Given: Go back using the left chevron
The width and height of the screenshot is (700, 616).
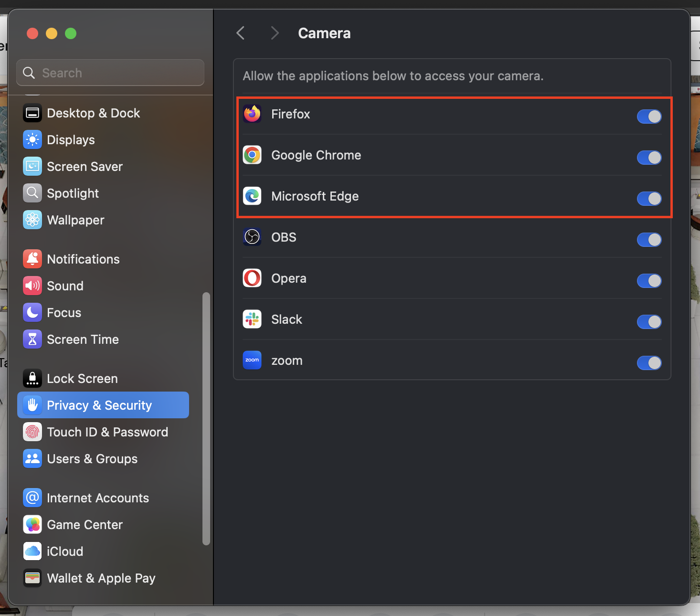Looking at the screenshot, I should coord(241,33).
